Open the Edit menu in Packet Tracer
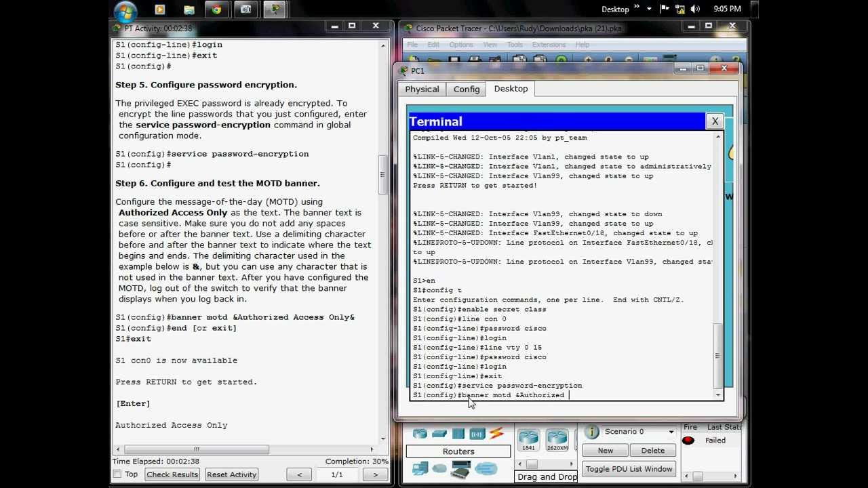 click(433, 45)
